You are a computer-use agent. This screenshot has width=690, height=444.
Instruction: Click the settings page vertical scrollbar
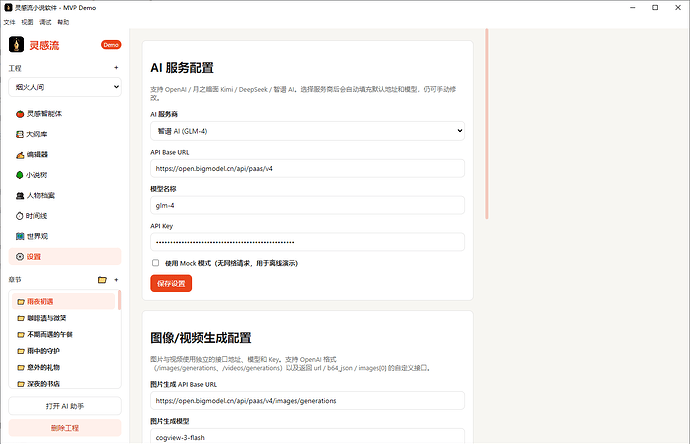[x=487, y=124]
